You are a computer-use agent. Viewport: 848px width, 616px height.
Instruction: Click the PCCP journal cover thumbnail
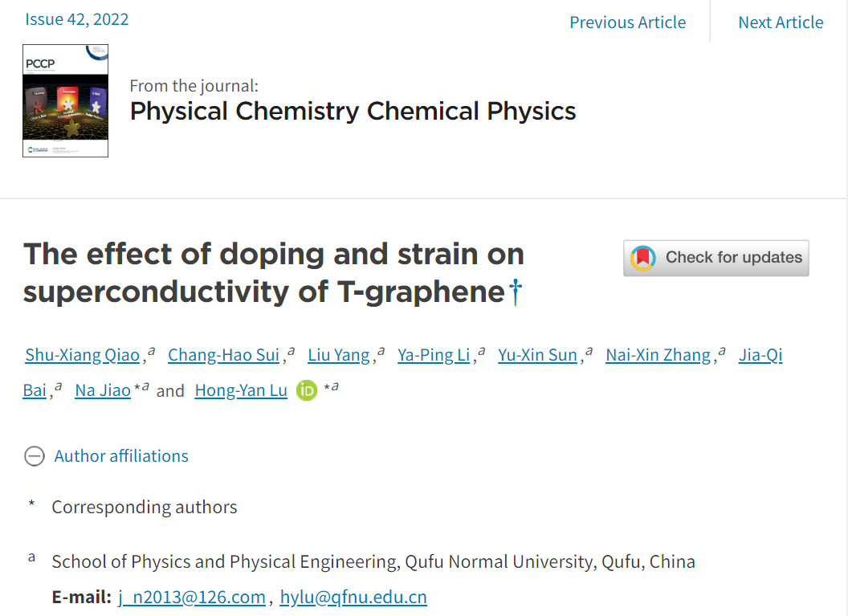coord(66,100)
